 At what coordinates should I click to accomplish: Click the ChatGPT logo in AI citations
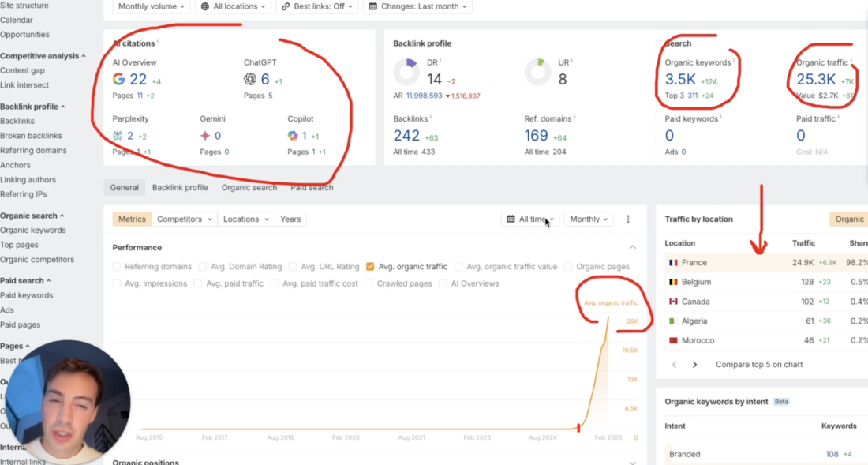tap(249, 79)
